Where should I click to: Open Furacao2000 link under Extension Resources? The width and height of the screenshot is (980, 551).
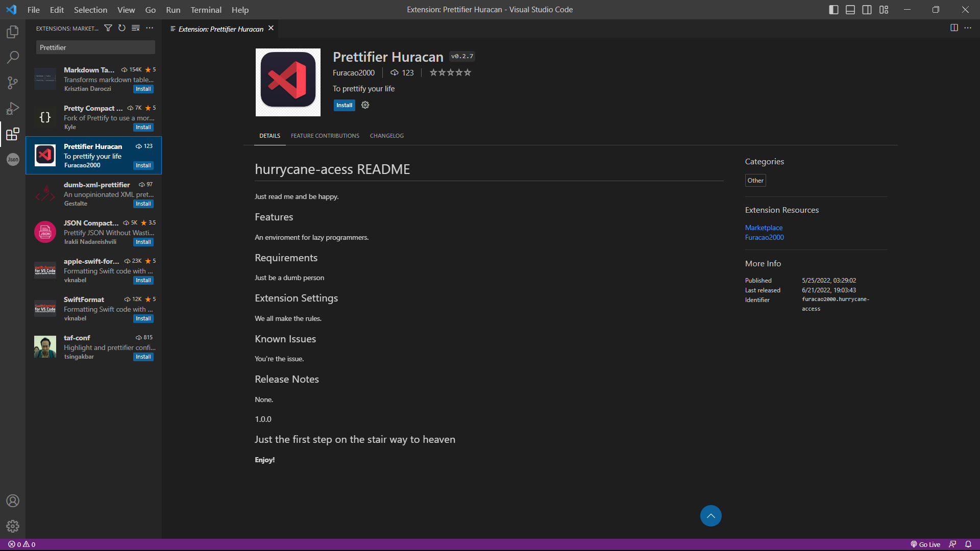coord(764,237)
